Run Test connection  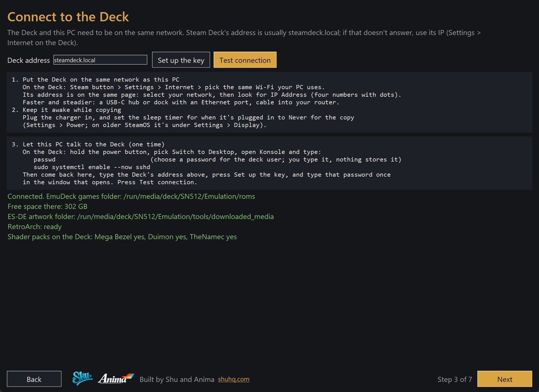click(x=245, y=60)
